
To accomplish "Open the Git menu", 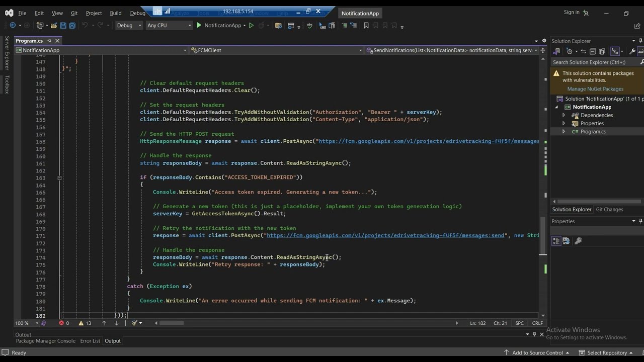I will (x=74, y=13).
